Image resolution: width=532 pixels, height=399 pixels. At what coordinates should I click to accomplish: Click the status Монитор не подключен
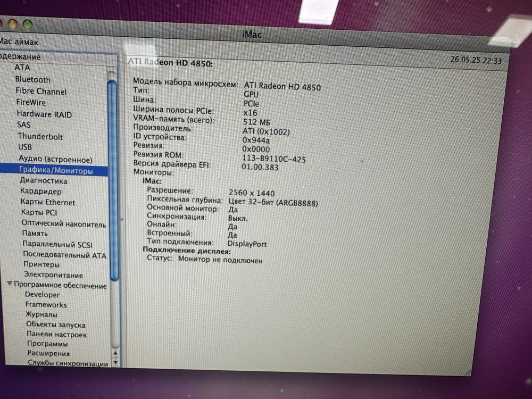[x=220, y=260]
